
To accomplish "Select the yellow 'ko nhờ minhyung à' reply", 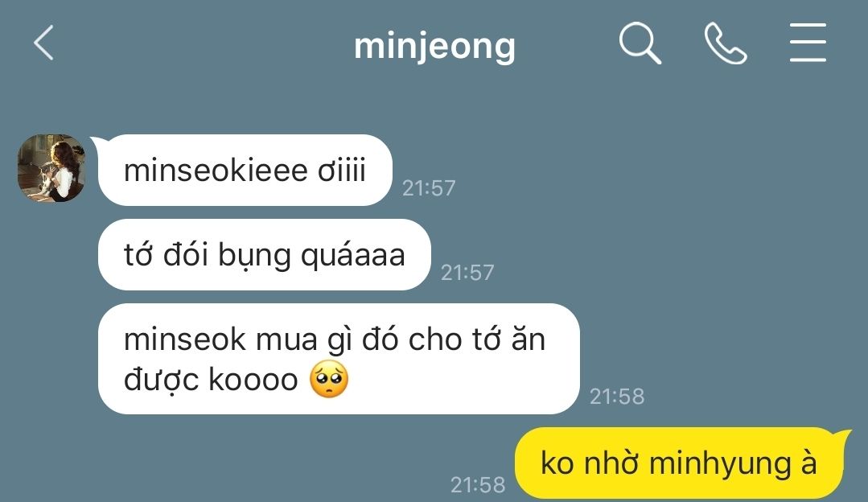I will (679, 463).
